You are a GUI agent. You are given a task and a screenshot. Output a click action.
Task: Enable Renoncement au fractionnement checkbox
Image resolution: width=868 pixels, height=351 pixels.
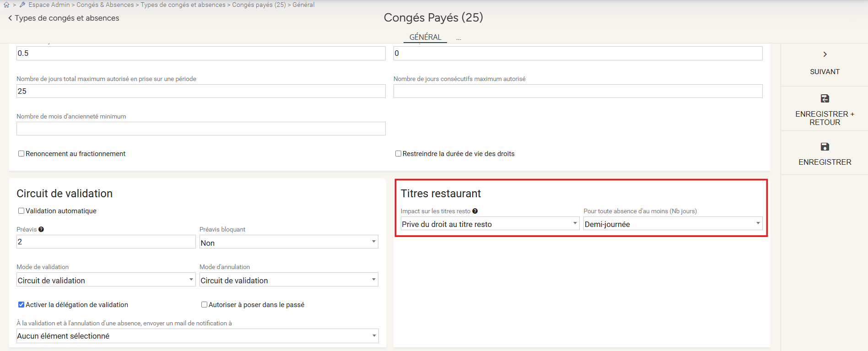click(x=21, y=154)
